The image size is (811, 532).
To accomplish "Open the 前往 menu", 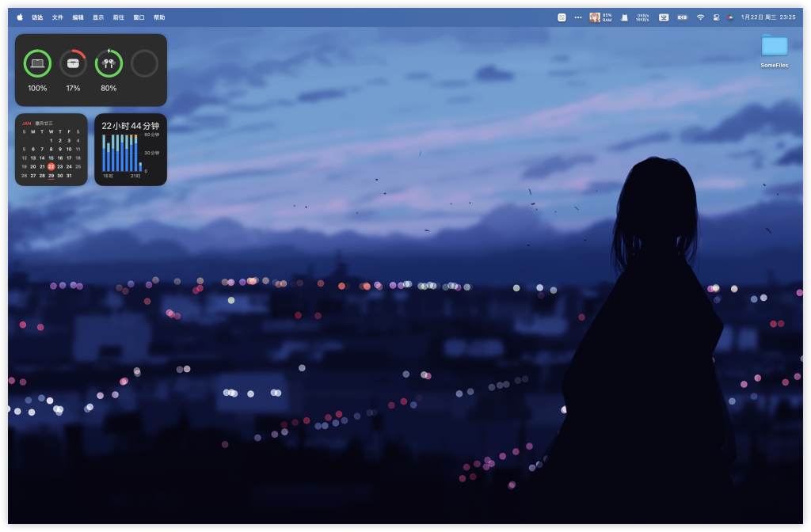I will coord(119,17).
